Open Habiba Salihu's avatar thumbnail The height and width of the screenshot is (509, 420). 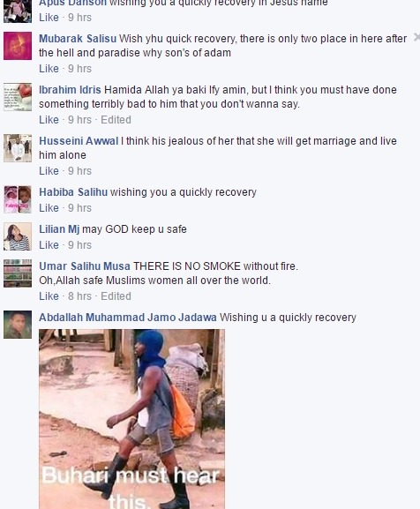pyautogui.click(x=18, y=199)
